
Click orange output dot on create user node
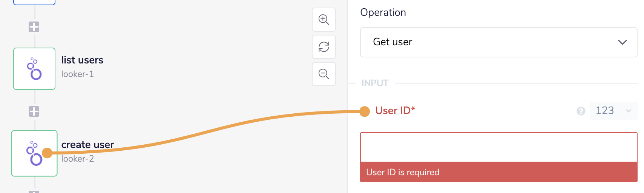(47, 153)
